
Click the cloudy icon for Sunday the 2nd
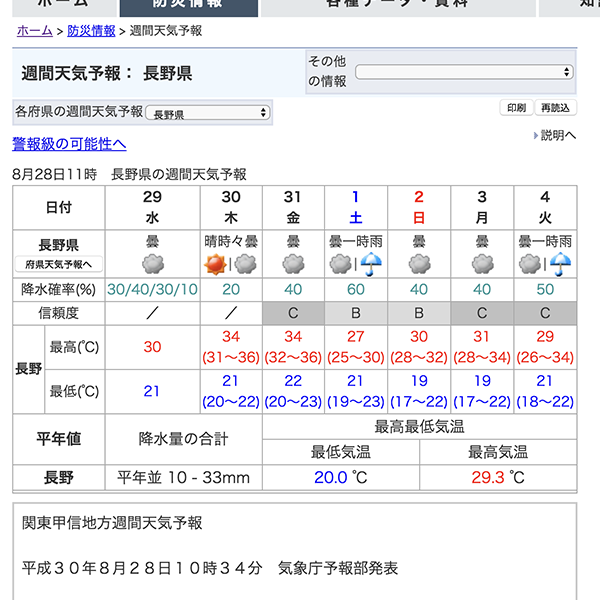pyautogui.click(x=419, y=264)
